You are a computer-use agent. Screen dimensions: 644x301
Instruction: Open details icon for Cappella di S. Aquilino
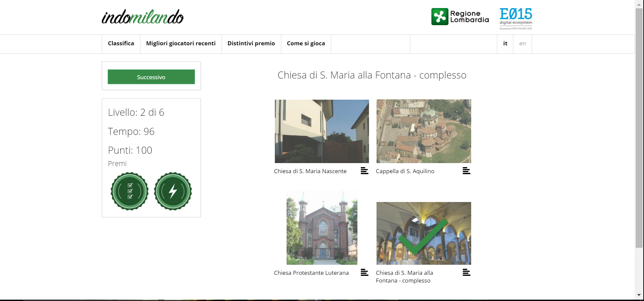pos(466,171)
